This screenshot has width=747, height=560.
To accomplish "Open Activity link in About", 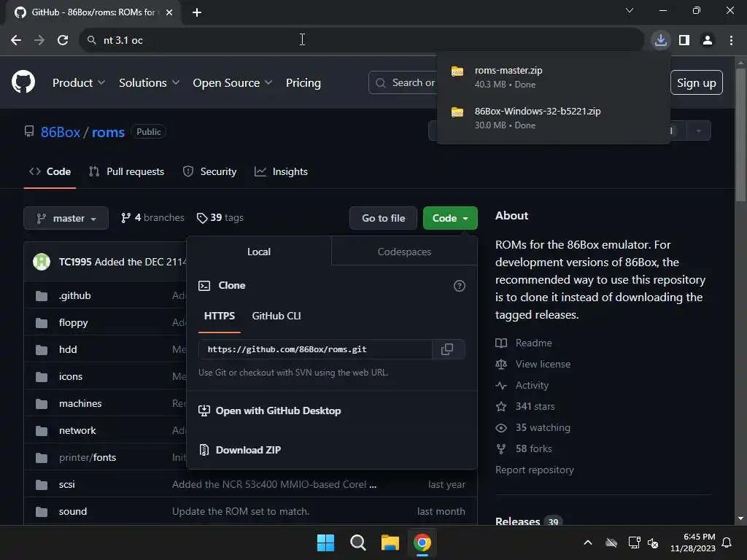I will point(522,385).
